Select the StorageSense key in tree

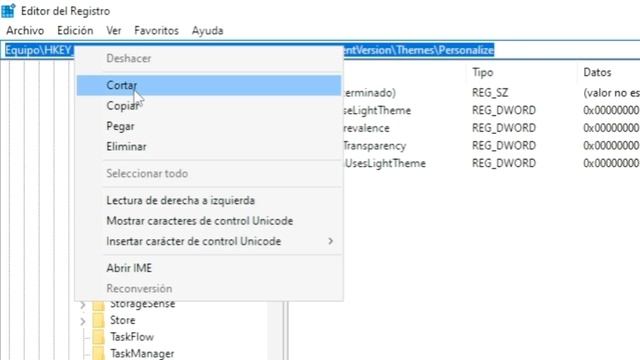tap(142, 304)
